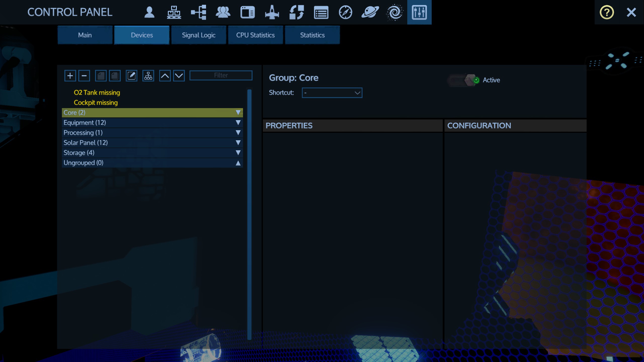Click the hierarchy grouping icon in toolbar

pyautogui.click(x=148, y=76)
